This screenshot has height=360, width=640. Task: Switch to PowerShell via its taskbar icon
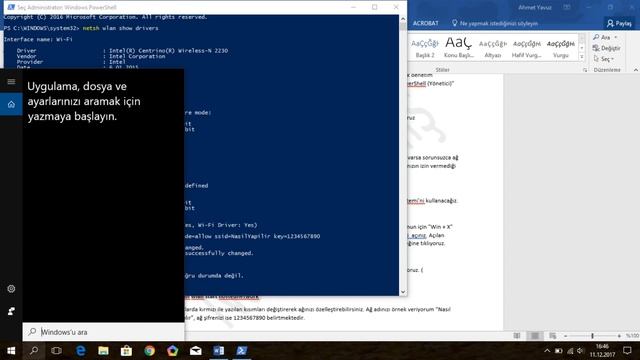click(242, 351)
